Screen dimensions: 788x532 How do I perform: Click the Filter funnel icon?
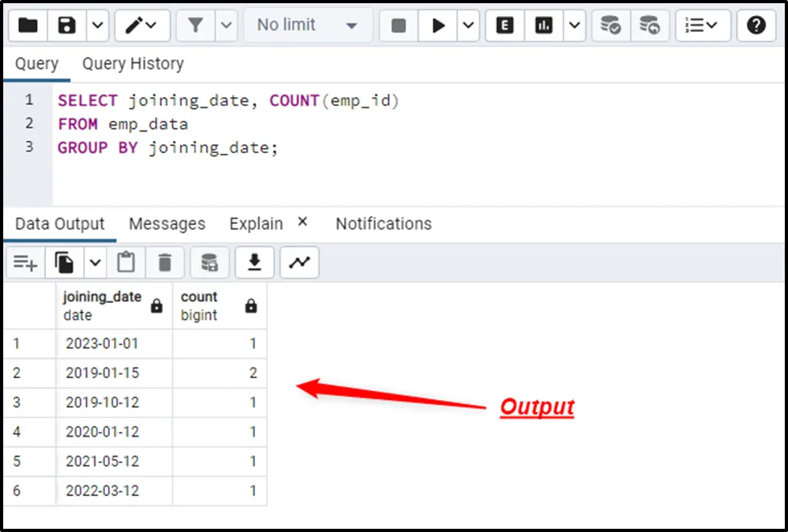[x=195, y=26]
